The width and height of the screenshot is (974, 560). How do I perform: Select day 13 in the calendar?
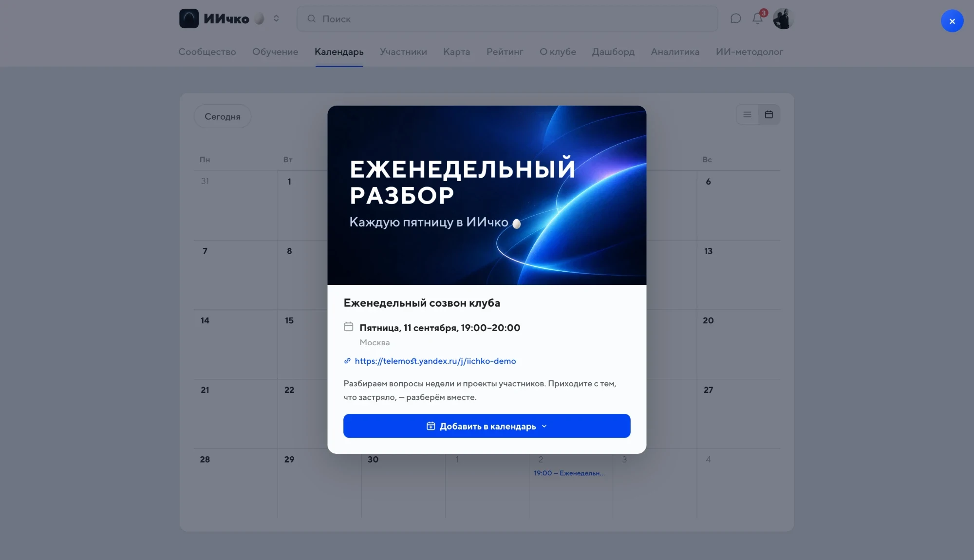(708, 251)
